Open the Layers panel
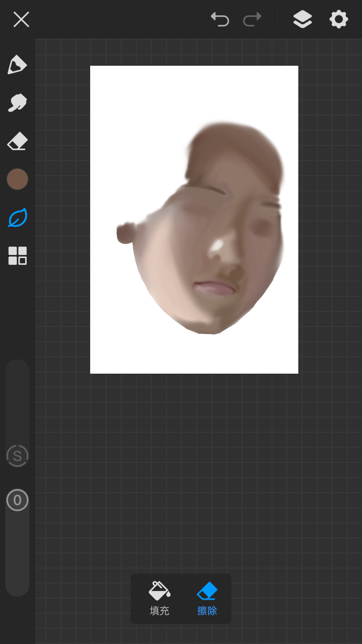The image size is (362, 644). [x=302, y=19]
